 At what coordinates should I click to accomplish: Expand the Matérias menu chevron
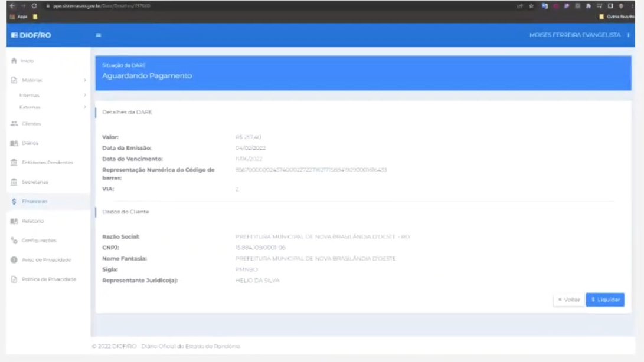(85, 80)
